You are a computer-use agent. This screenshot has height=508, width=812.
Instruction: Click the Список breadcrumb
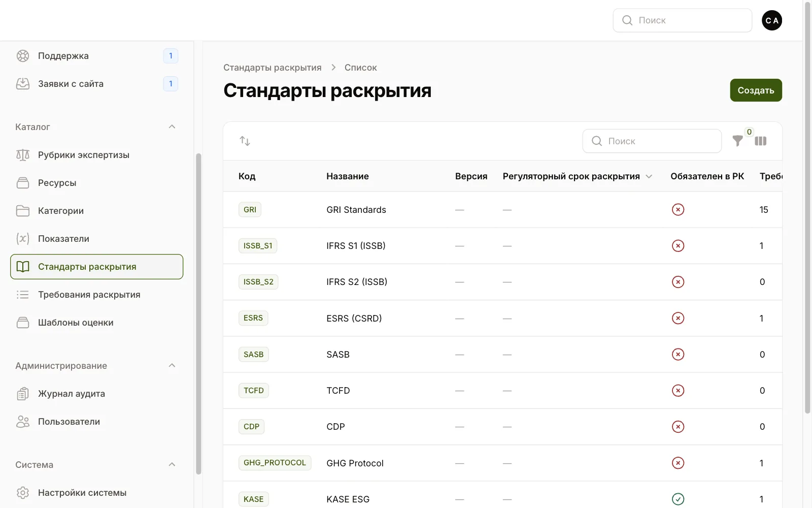360,68
